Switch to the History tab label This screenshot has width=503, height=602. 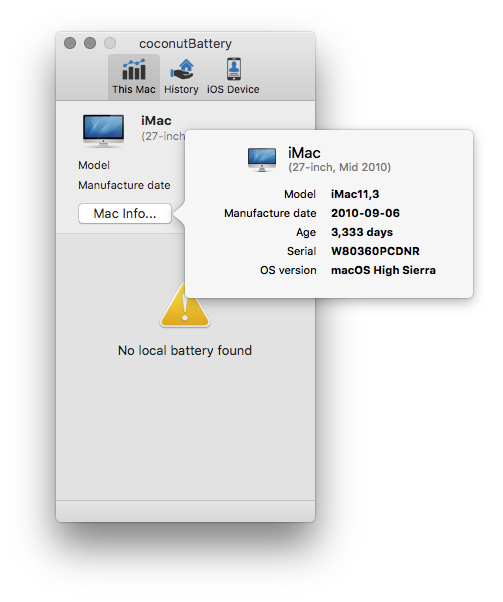click(x=181, y=89)
